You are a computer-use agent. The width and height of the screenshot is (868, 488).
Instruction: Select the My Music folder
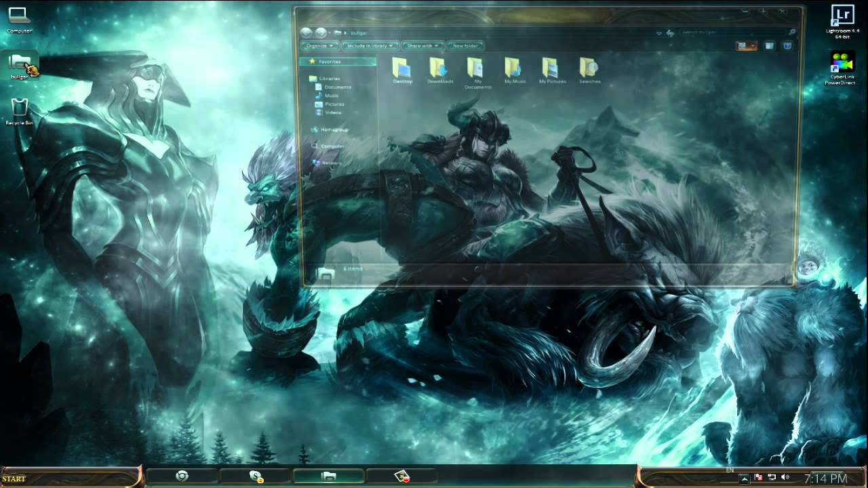coord(515,70)
